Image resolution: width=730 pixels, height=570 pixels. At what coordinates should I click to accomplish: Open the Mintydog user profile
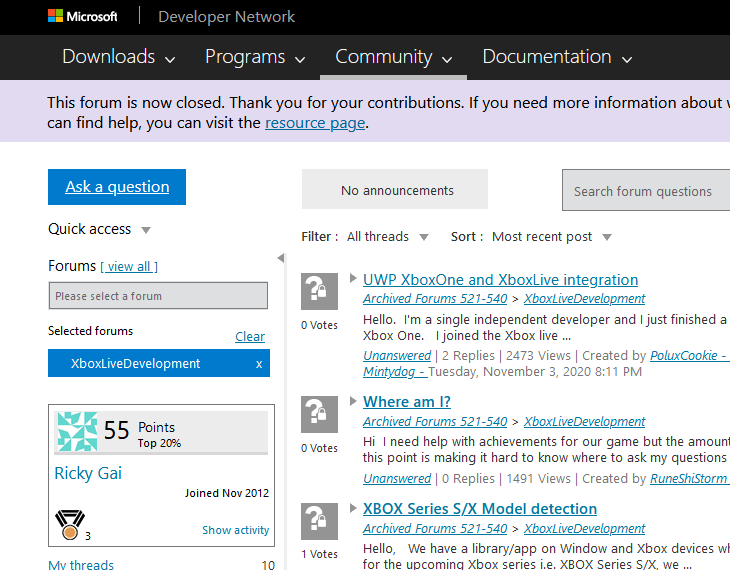click(x=394, y=372)
